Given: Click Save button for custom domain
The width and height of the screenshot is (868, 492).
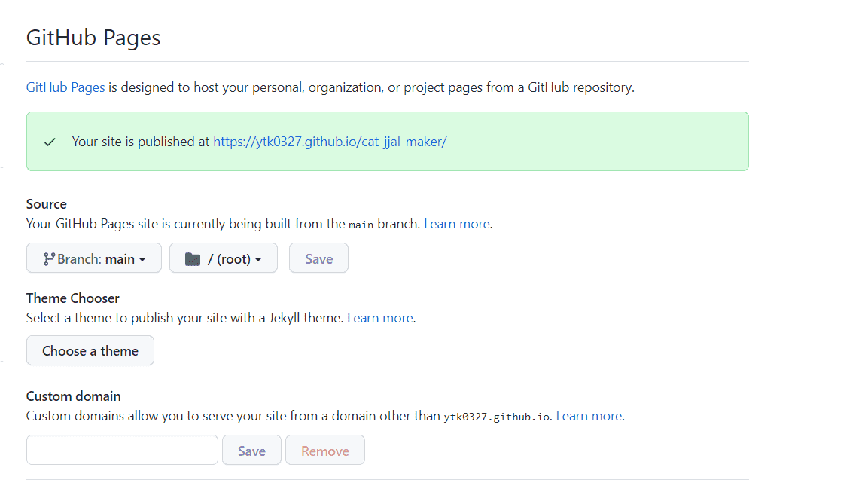Looking at the screenshot, I should point(252,451).
